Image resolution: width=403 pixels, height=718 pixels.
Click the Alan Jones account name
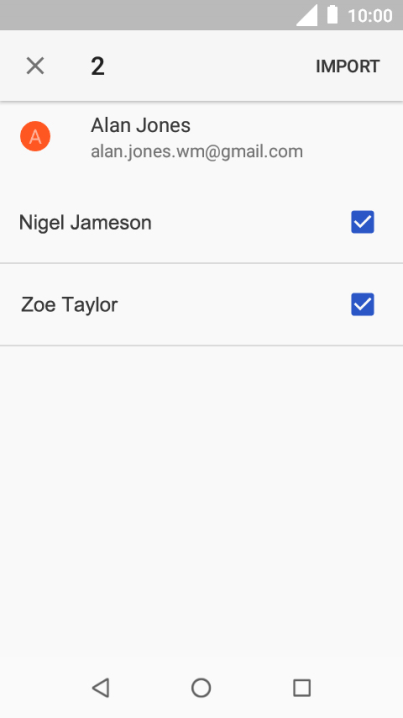coord(141,125)
